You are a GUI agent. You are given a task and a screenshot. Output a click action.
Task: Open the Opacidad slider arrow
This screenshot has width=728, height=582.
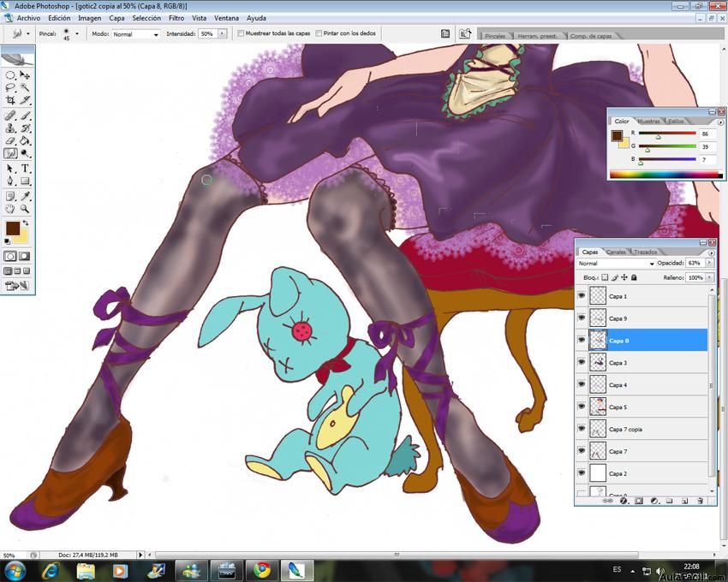[x=709, y=263]
